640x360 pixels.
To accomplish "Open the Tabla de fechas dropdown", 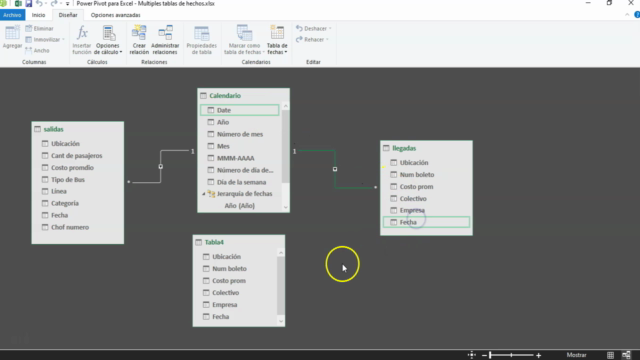I will [277, 40].
